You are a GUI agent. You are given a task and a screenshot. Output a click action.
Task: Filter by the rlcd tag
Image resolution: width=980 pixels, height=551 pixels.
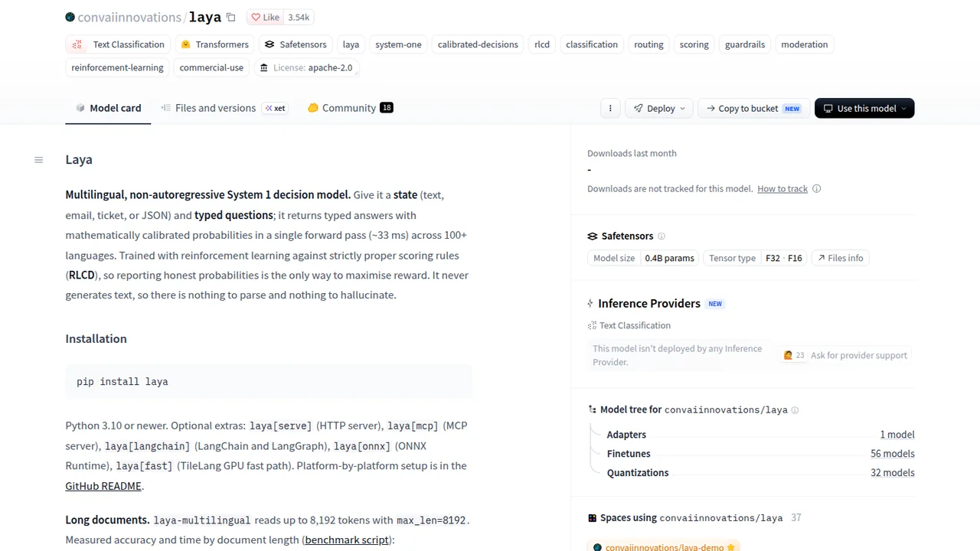coord(542,44)
